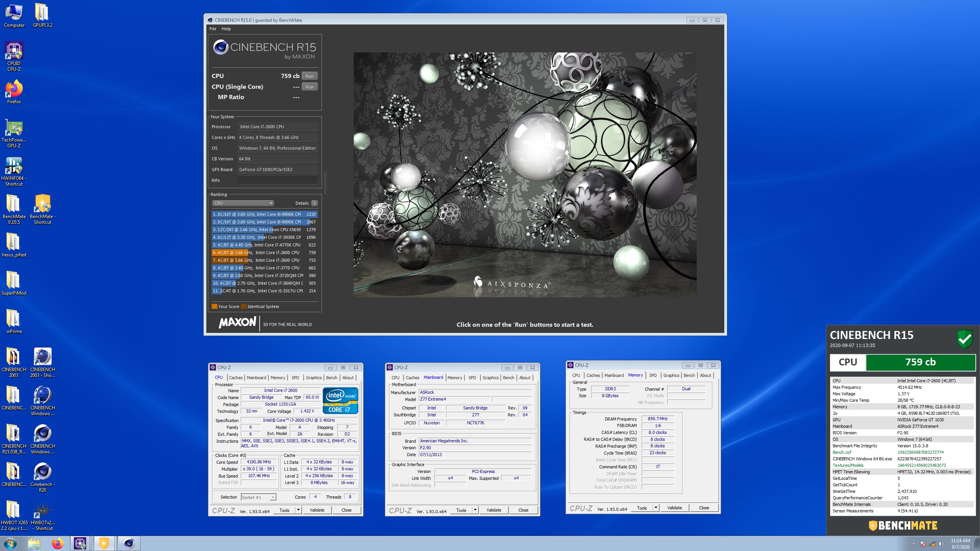This screenshot has height=551, width=980.
Task: Switch to BenchMate in the taskbar
Action: 104,543
